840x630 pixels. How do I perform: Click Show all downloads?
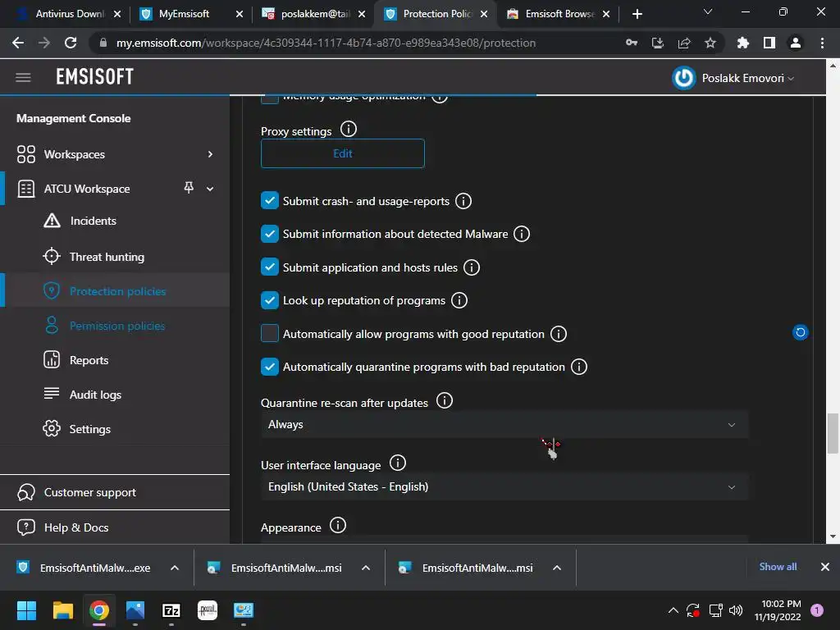tap(778, 567)
